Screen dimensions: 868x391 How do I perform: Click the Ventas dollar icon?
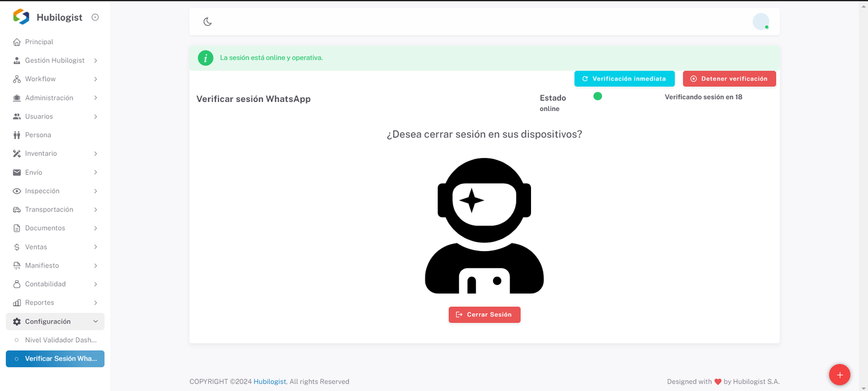click(16, 247)
